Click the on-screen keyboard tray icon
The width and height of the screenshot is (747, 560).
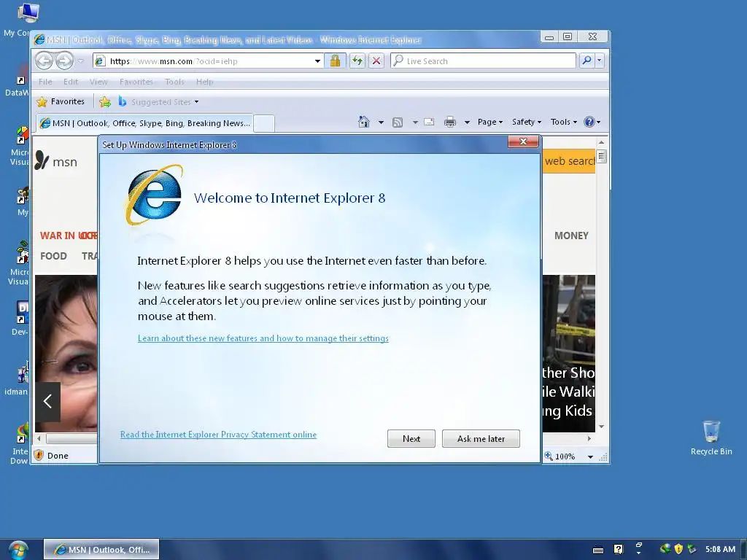598,550
